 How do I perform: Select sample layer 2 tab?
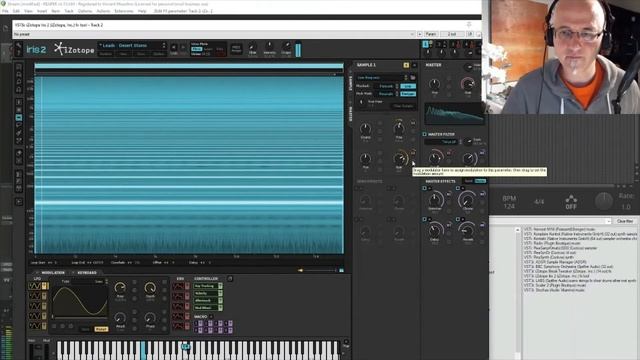439,44
